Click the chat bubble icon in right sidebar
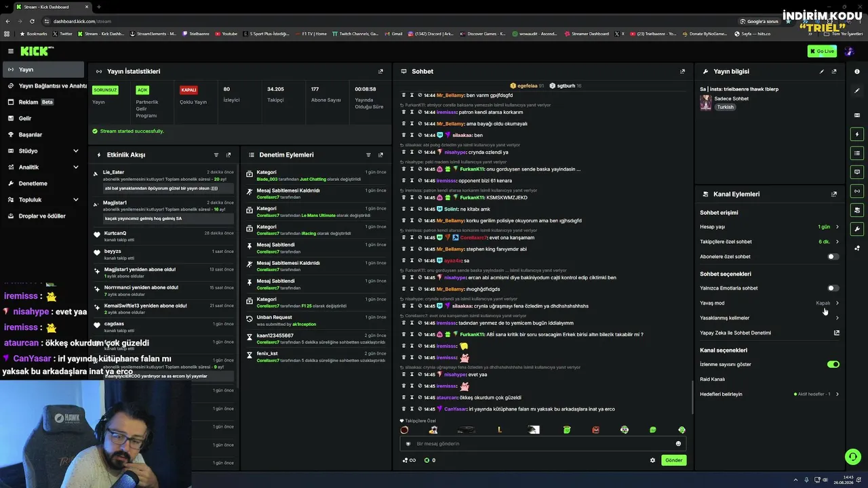The image size is (868, 488). [857, 172]
